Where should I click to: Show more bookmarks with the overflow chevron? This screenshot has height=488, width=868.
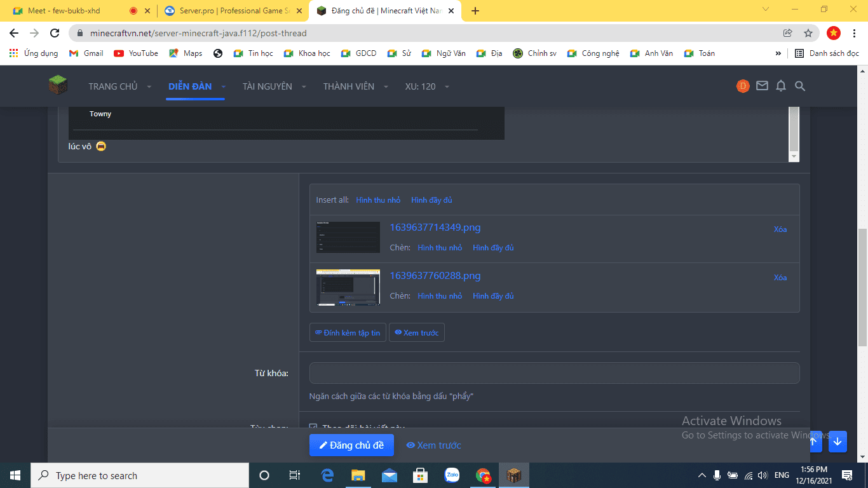click(x=778, y=53)
